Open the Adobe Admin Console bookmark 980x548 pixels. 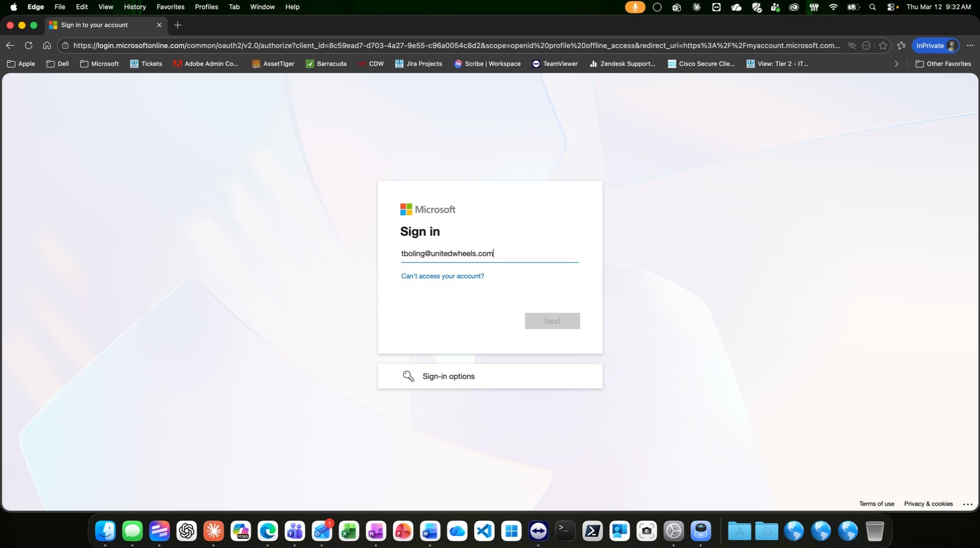pyautogui.click(x=206, y=64)
